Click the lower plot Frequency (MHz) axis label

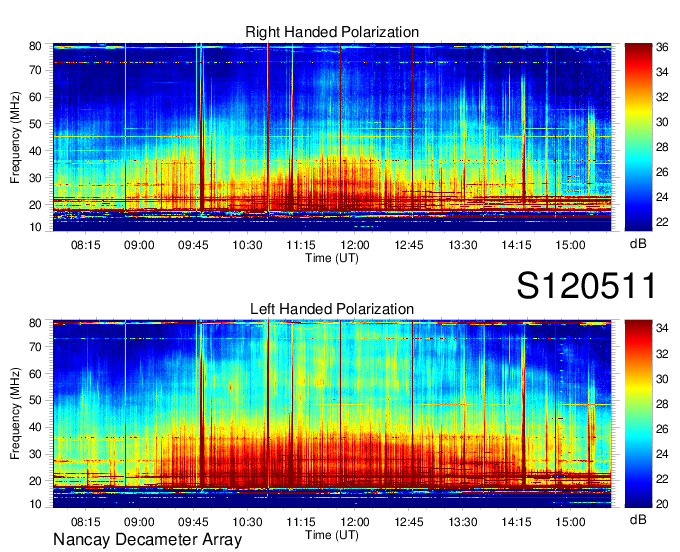click(15, 414)
